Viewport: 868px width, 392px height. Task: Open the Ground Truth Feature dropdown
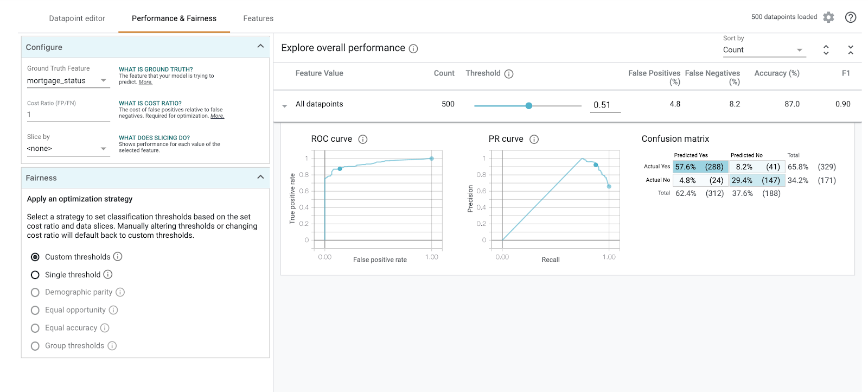(x=68, y=81)
